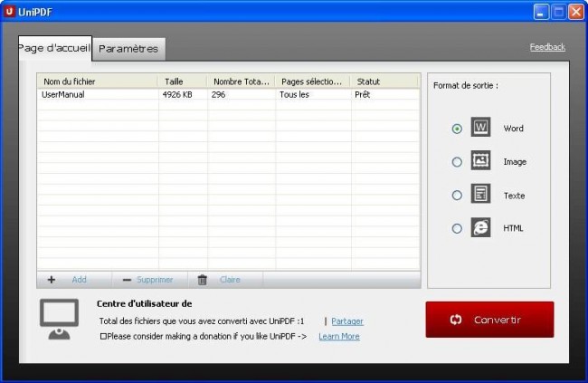The width and height of the screenshot is (588, 383).
Task: Click the Image format icon
Action: click(x=480, y=161)
